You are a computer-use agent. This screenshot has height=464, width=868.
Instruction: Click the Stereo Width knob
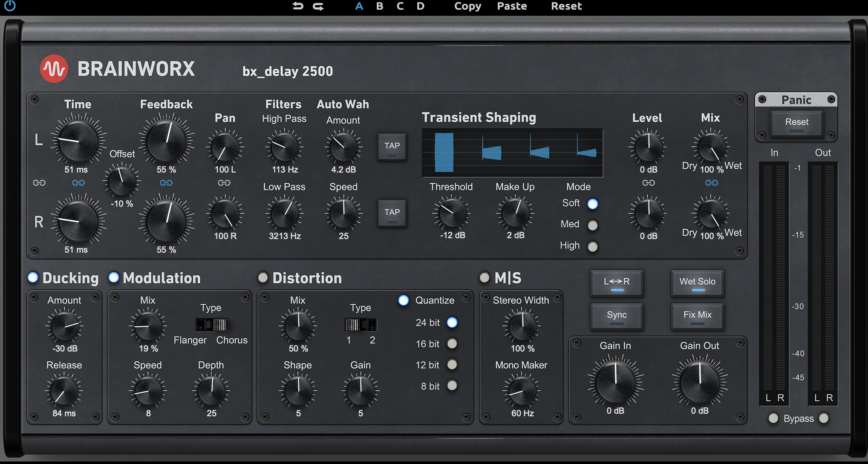522,326
